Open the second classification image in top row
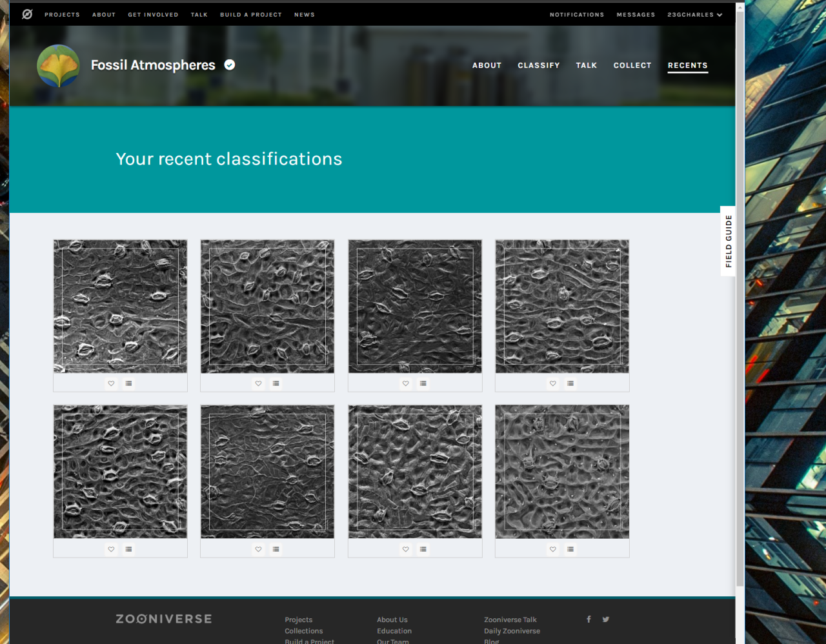Viewport: 826px width, 644px height. click(267, 307)
